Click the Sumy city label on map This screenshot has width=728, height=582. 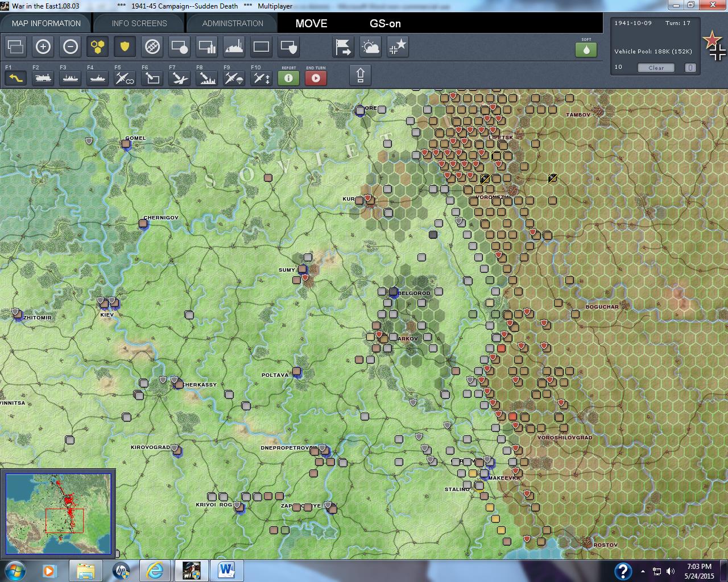click(x=287, y=270)
